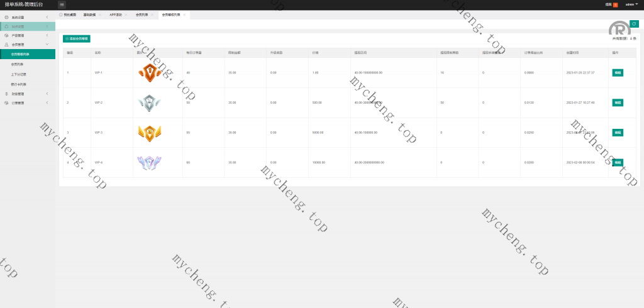Open 银行卡列表 in the sidebar

tap(18, 84)
